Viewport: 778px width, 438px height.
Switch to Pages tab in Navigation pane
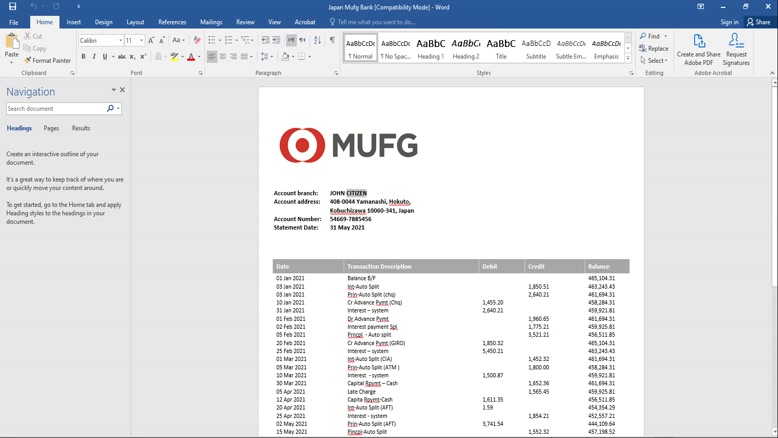(x=51, y=128)
